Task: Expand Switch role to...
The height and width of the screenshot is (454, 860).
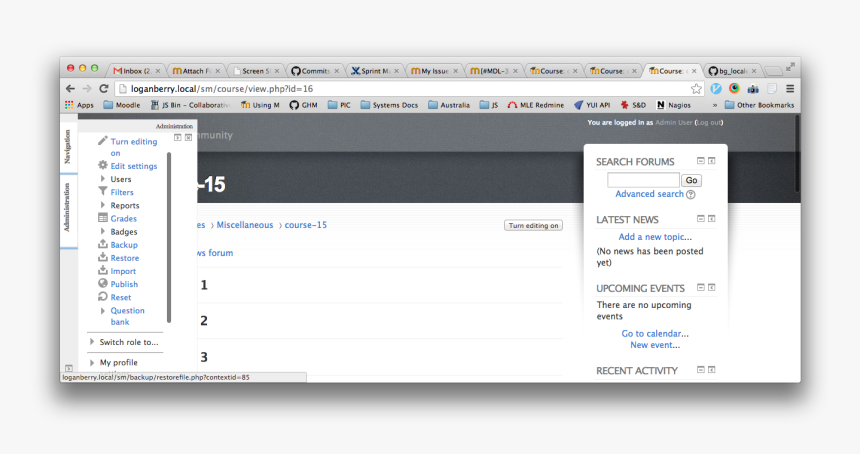Action: [92, 342]
